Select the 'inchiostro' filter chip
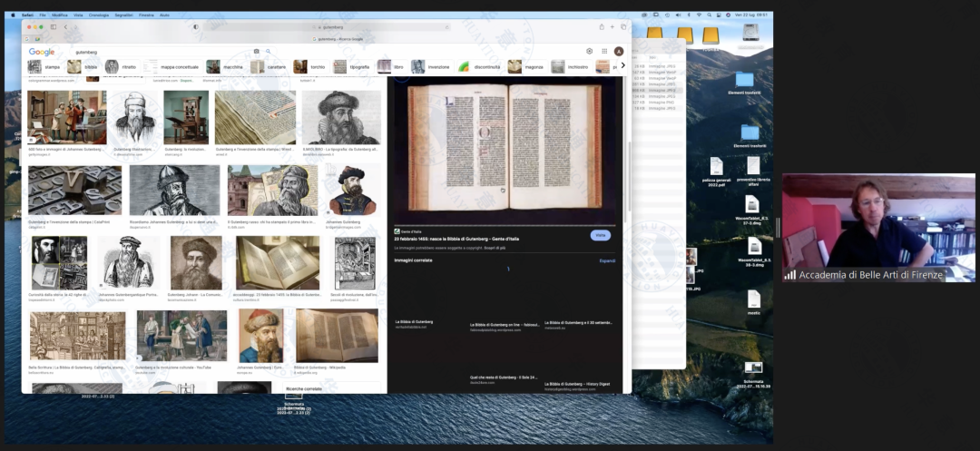 (x=572, y=67)
